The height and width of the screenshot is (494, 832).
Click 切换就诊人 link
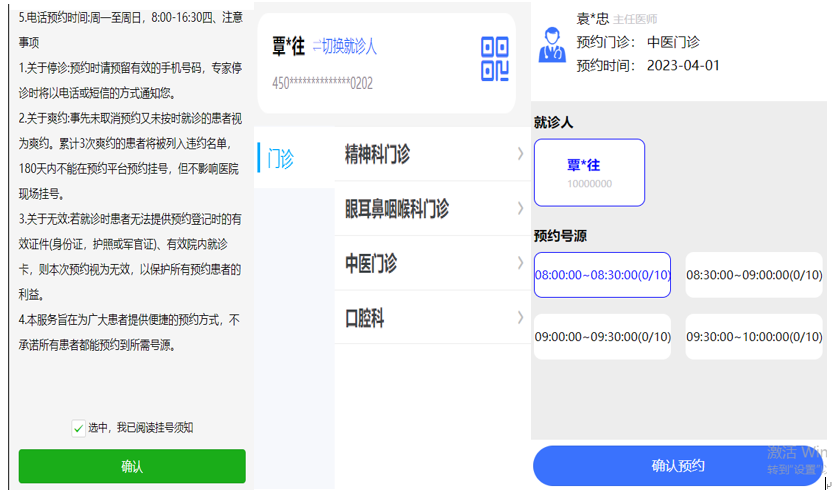pos(344,47)
